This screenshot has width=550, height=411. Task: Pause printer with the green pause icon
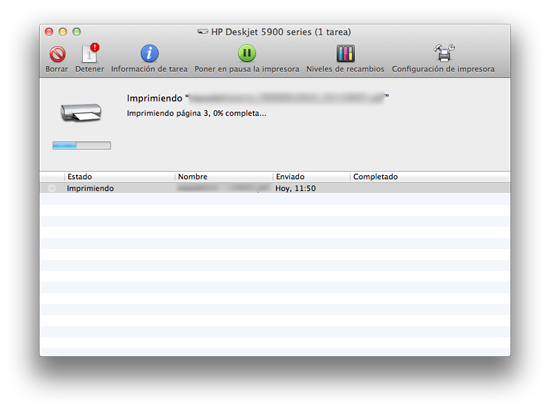click(x=247, y=53)
